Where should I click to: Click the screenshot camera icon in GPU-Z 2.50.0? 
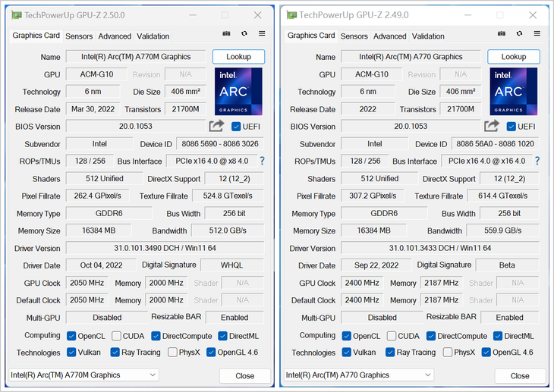[226, 33]
